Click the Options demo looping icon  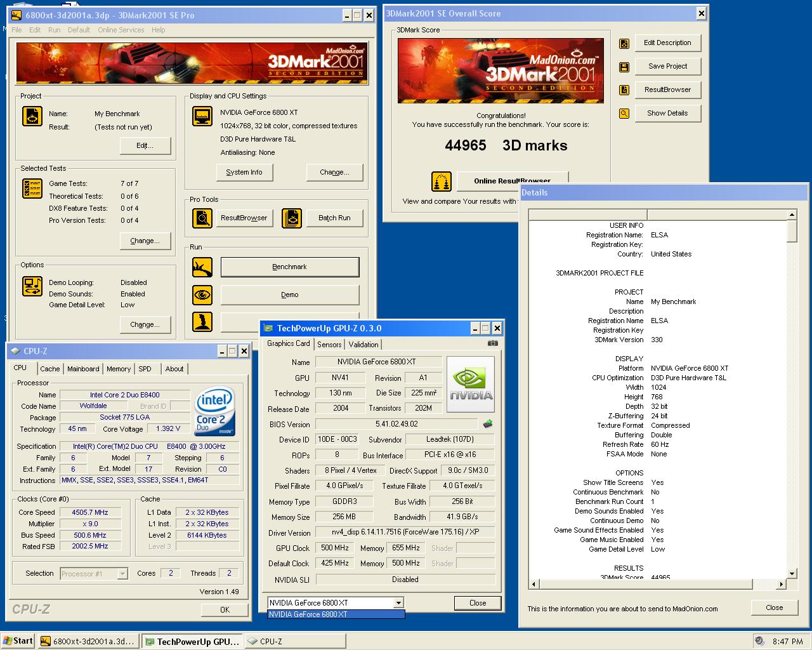pos(32,286)
